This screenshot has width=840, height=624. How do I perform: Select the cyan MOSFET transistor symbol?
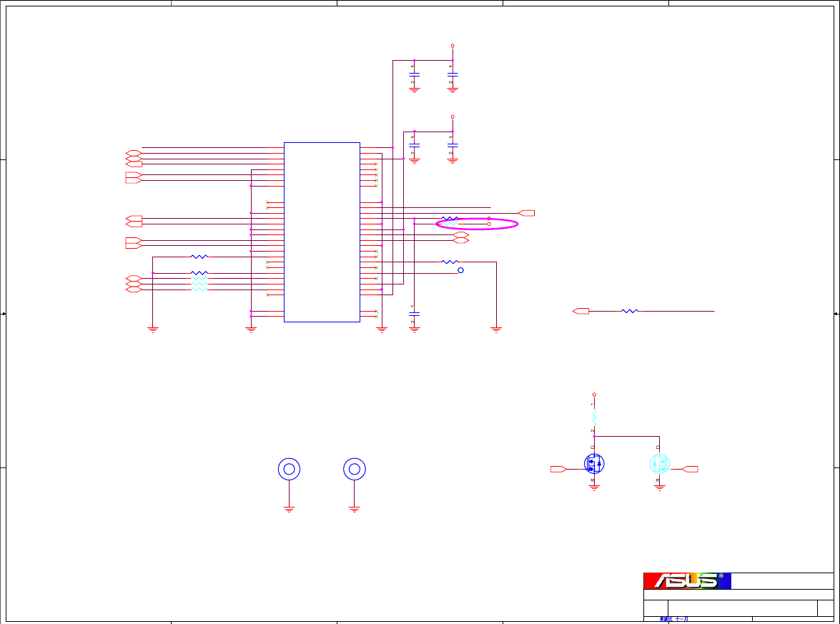click(x=659, y=463)
